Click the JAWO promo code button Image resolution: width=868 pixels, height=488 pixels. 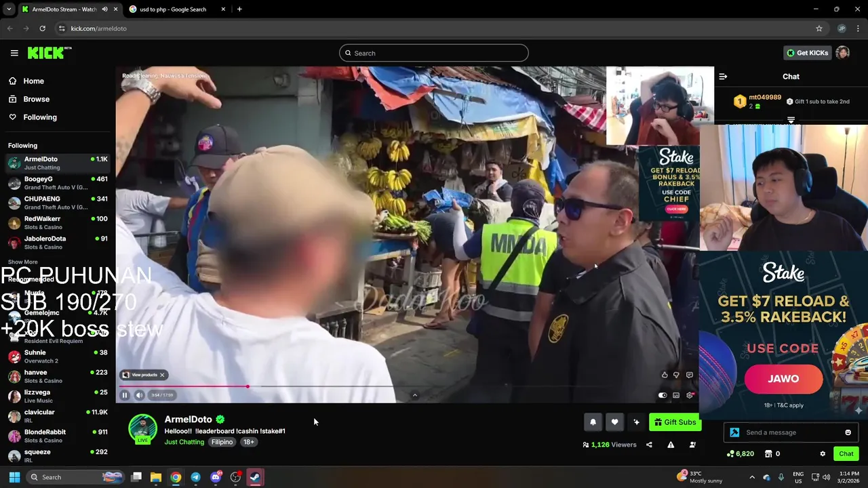(x=783, y=379)
